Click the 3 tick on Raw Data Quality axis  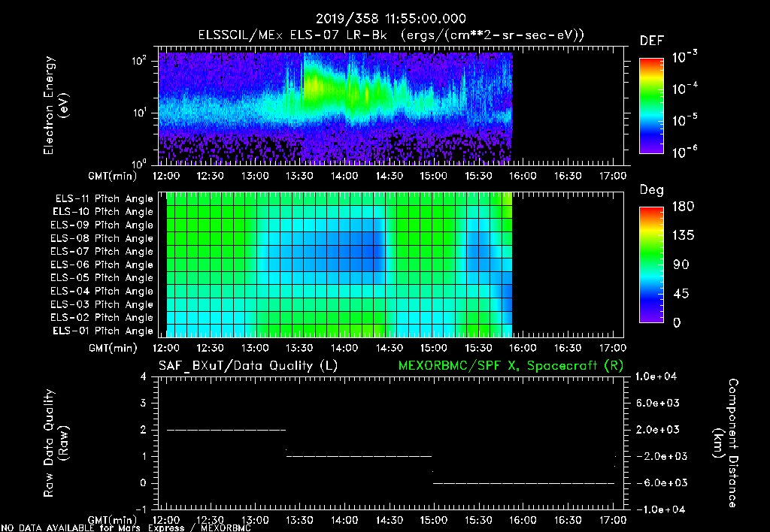144,403
